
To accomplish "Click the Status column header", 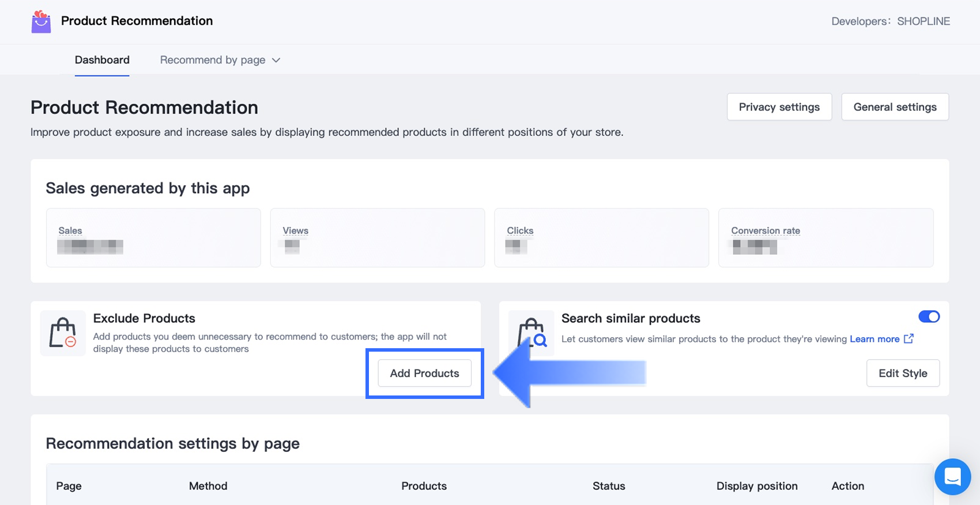I will pos(609,486).
